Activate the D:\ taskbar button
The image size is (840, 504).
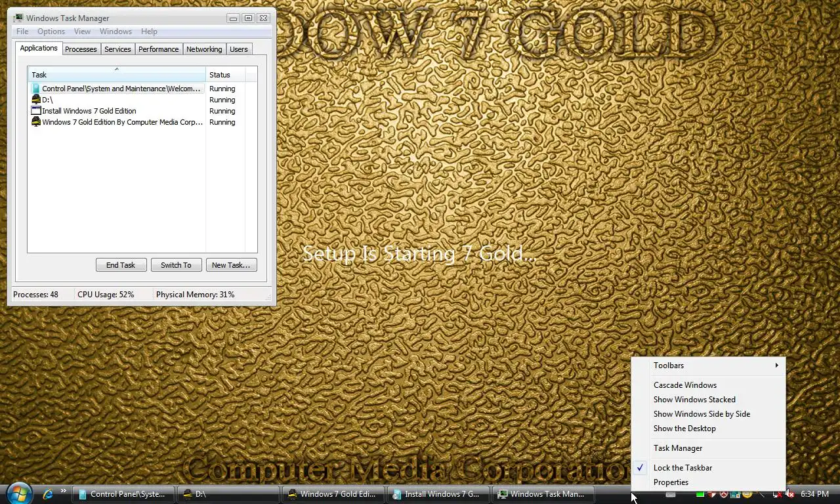point(228,494)
